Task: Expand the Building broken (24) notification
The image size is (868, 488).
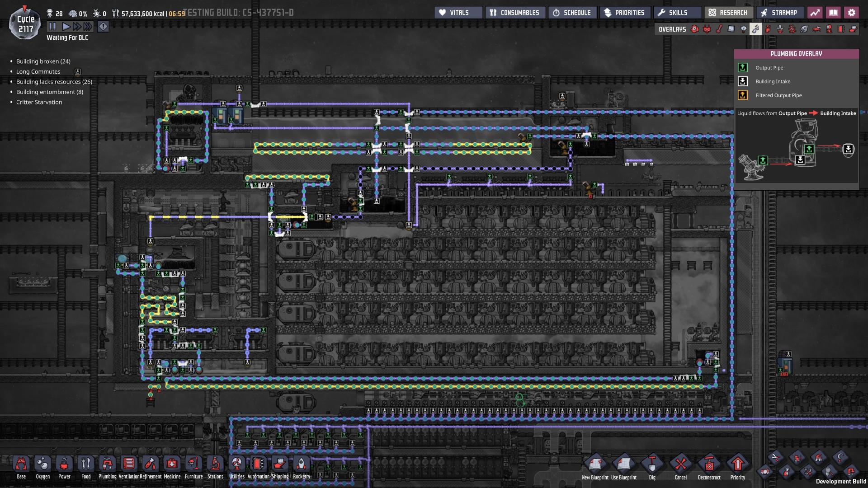Action: point(43,61)
